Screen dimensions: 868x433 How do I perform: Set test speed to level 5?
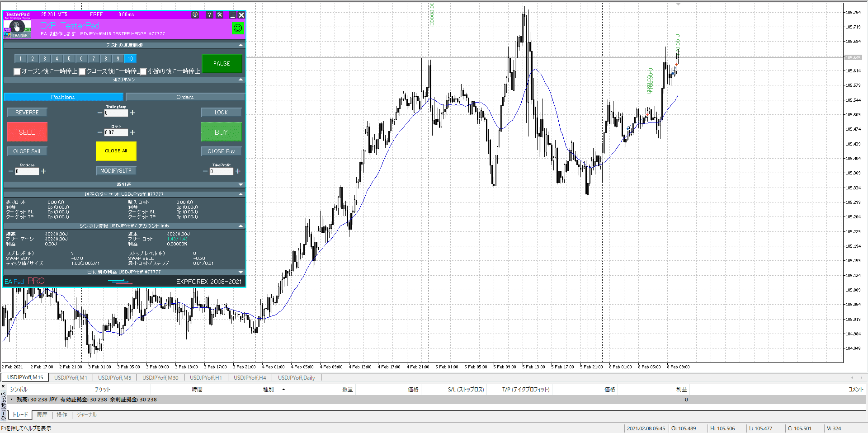(69, 59)
